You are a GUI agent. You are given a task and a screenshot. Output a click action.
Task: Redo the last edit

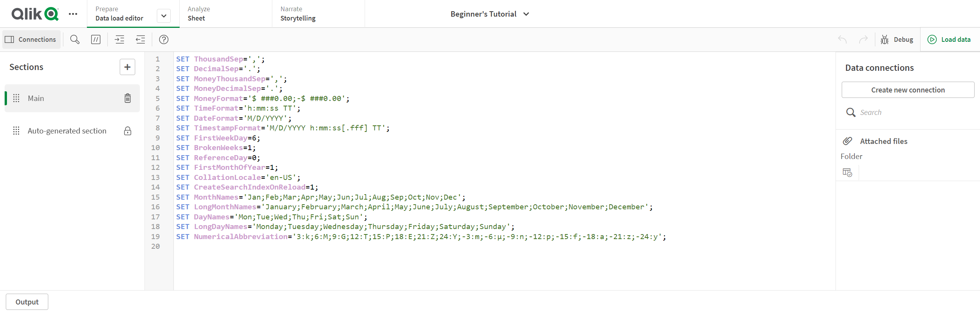point(863,39)
